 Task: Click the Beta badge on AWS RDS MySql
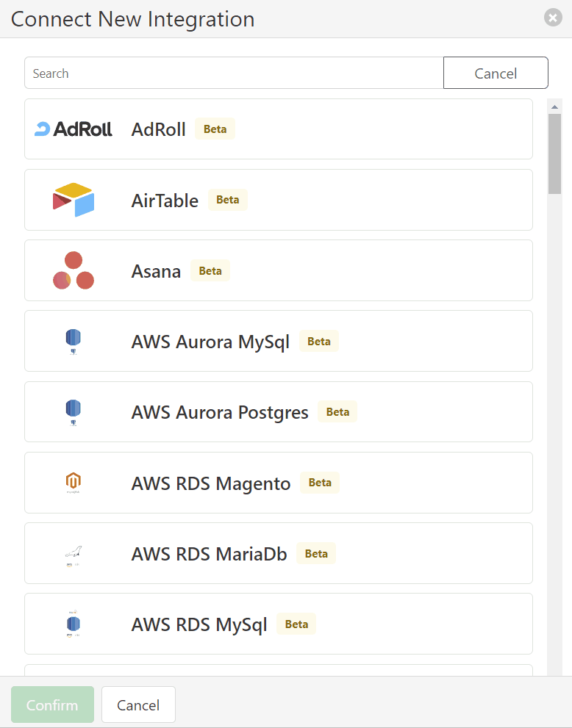pos(296,624)
